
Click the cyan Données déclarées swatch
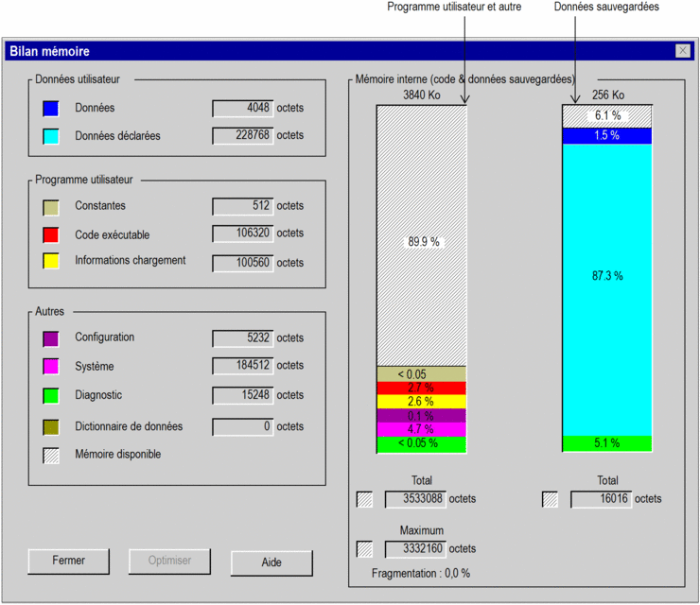tap(51, 136)
